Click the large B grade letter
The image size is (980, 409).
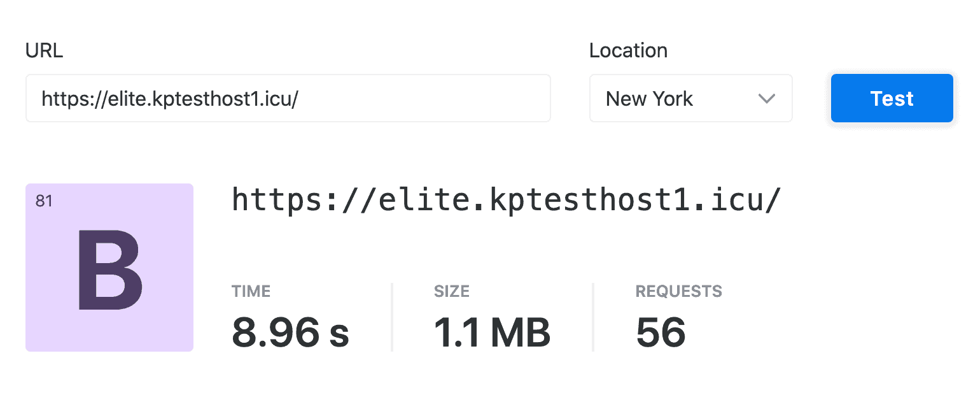[x=110, y=271]
